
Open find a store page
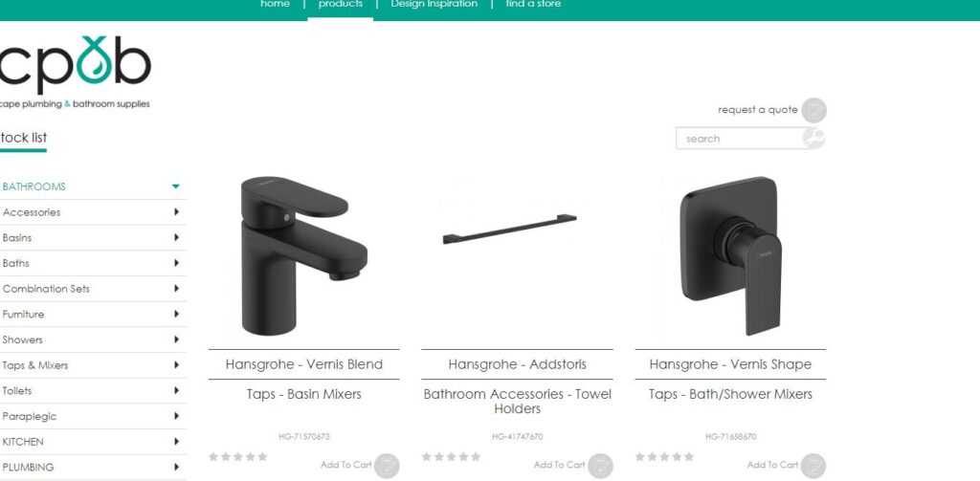point(533,5)
